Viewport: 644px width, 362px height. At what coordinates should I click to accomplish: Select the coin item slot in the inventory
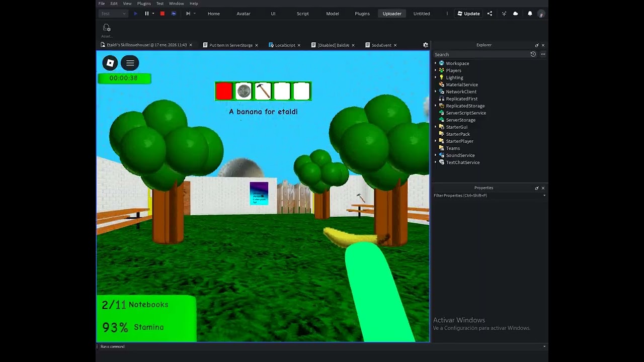tap(244, 91)
